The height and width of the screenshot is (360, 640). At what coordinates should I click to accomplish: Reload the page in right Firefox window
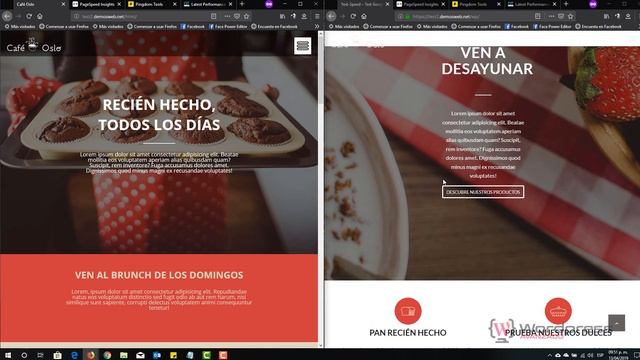coord(353,16)
